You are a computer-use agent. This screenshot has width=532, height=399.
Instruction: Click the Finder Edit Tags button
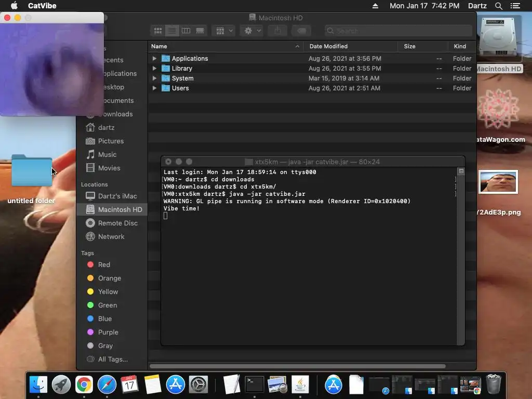pyautogui.click(x=302, y=31)
